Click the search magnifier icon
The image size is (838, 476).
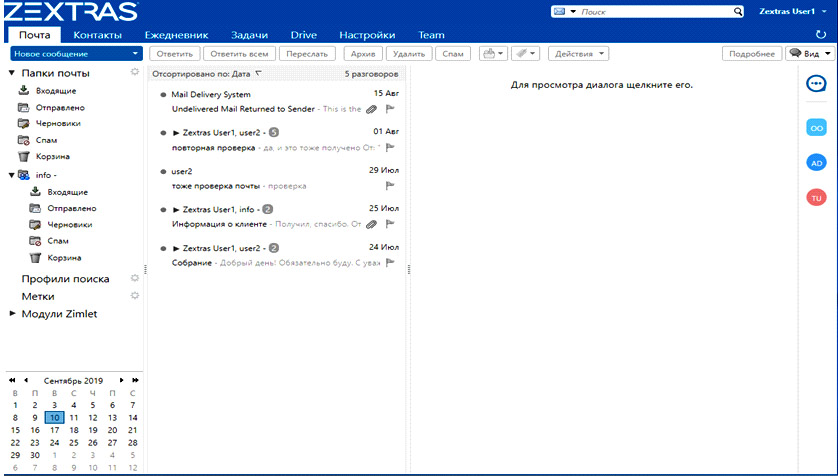click(738, 11)
